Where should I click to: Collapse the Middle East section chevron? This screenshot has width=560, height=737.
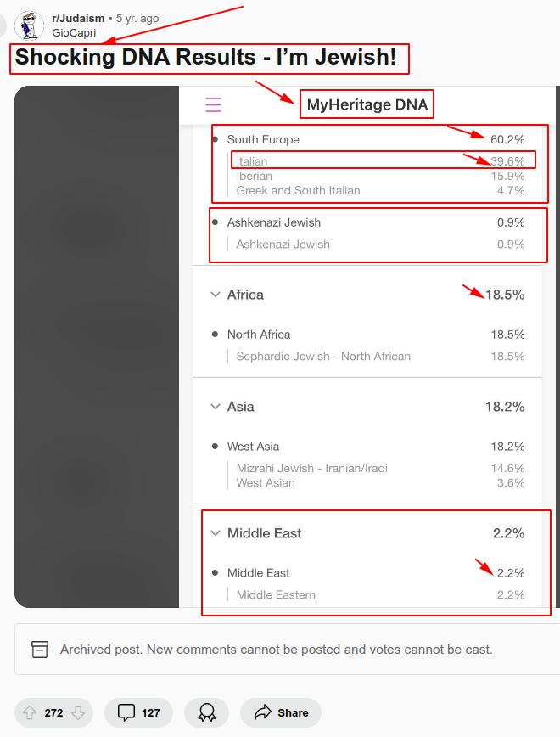(215, 533)
